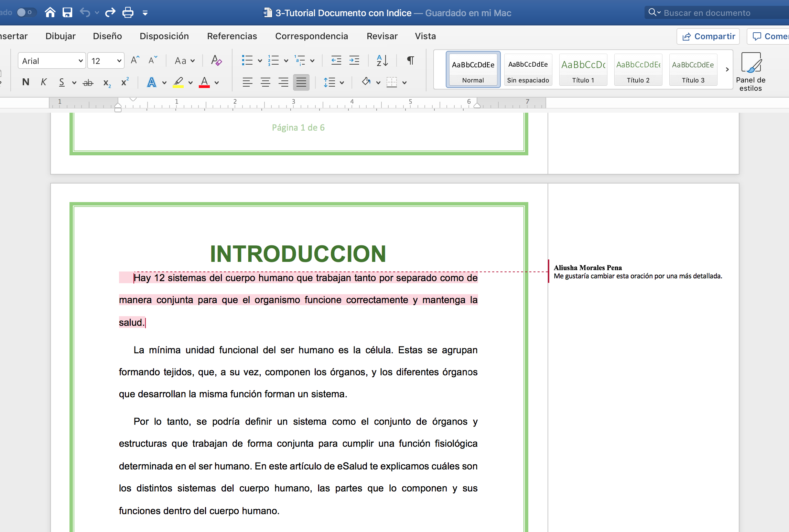This screenshot has width=789, height=532.
Task: Click the Print icon in title bar
Action: coord(128,13)
